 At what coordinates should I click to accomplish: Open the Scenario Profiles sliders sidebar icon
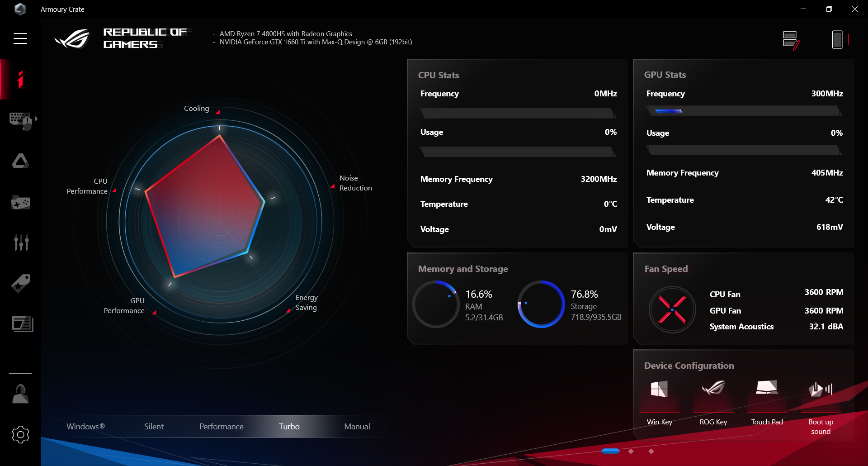(21, 243)
